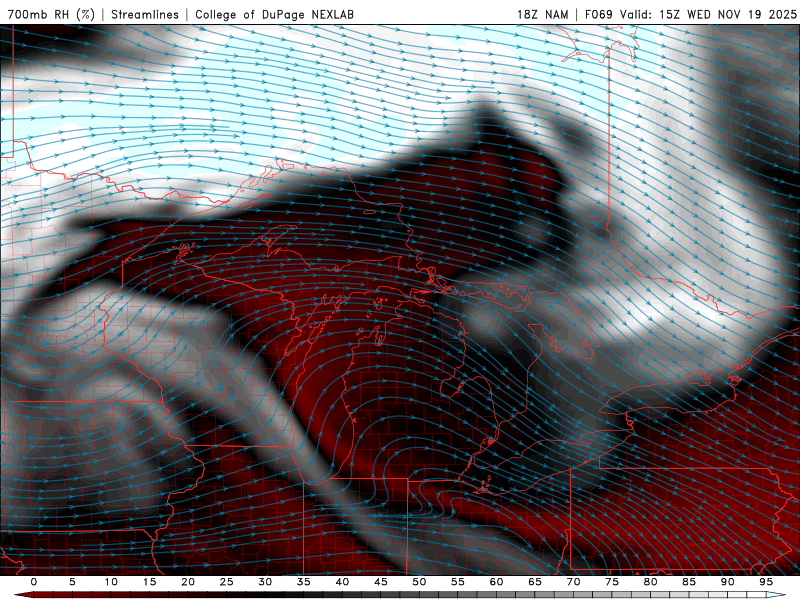Click the 30 label on the RH legend
Screen dimensions: 800x600
click(265, 582)
